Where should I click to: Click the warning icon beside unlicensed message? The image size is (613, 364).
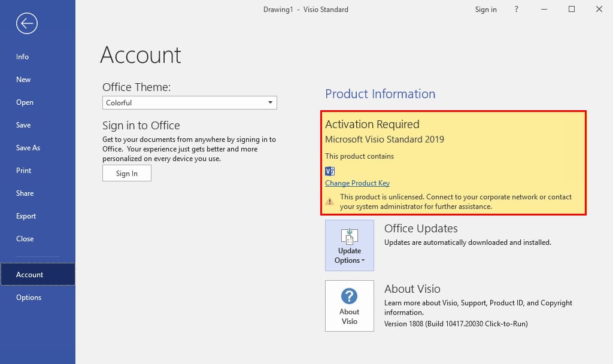pyautogui.click(x=330, y=201)
